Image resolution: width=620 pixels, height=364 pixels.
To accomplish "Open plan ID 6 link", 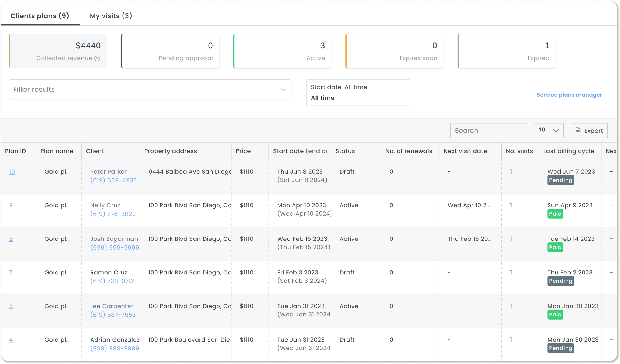I will pos(11,306).
